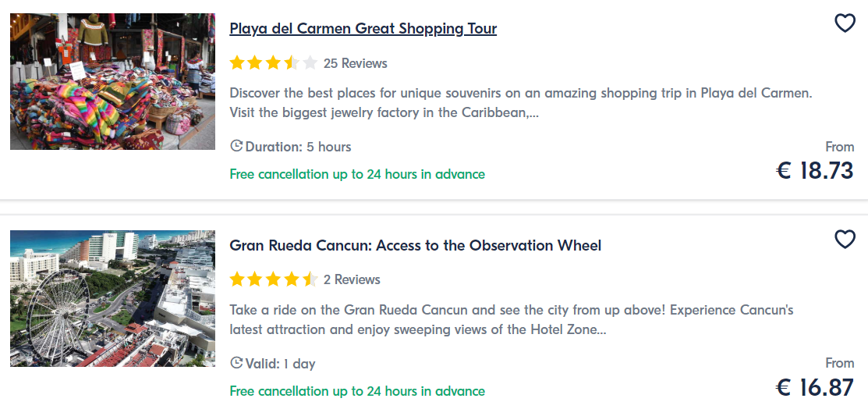Viewport: 868px width, 409px height.
Task: Save Gran Rueda Cancun with heart icon
Action: 845,240
